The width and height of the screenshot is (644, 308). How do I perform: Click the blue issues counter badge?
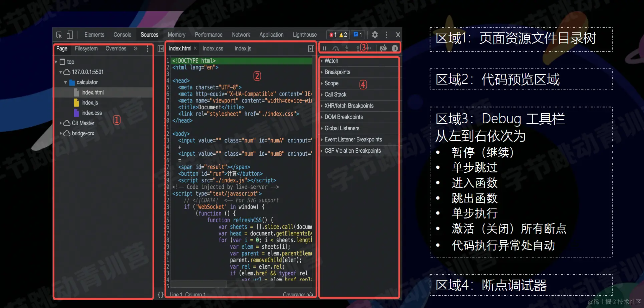click(x=358, y=35)
